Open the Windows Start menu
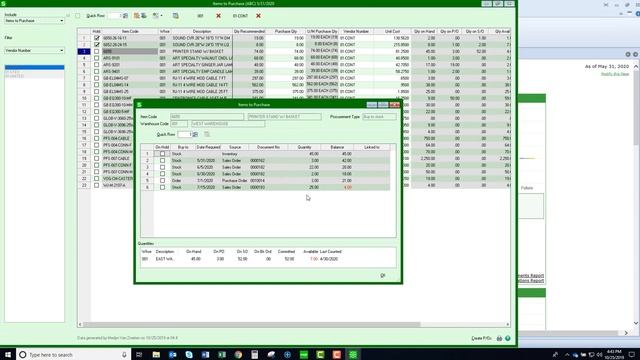This screenshot has height=360, width=640. point(8,355)
